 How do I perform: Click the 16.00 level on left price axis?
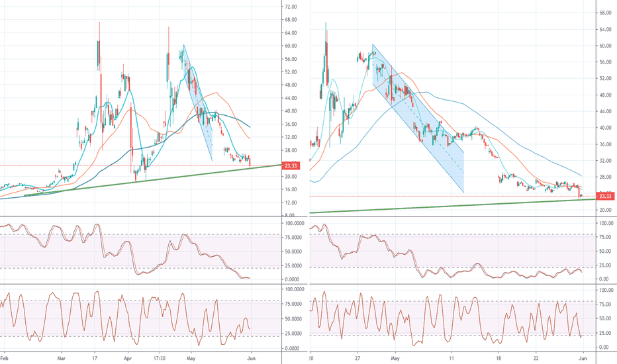point(291,189)
